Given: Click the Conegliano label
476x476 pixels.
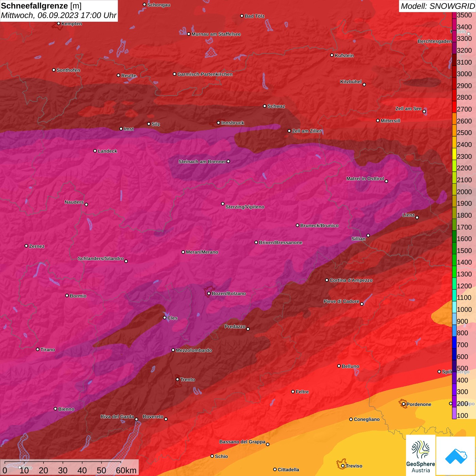Looking at the screenshot, I should tap(367, 419).
